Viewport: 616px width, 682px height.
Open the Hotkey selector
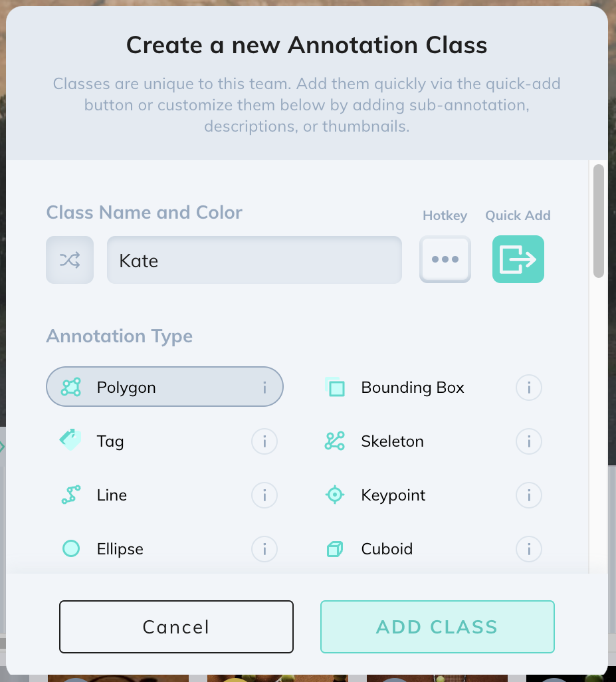pyautogui.click(x=445, y=259)
